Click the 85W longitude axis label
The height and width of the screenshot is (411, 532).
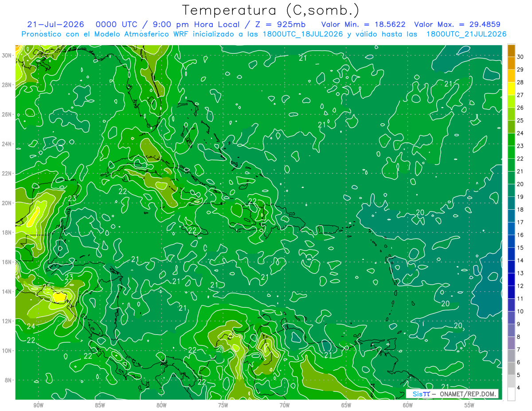100,405
